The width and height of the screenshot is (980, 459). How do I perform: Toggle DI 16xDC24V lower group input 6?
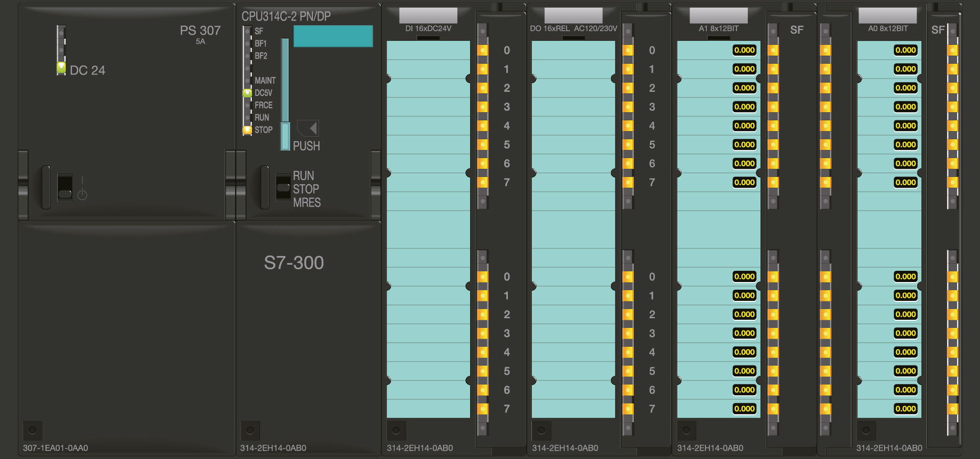(x=483, y=390)
